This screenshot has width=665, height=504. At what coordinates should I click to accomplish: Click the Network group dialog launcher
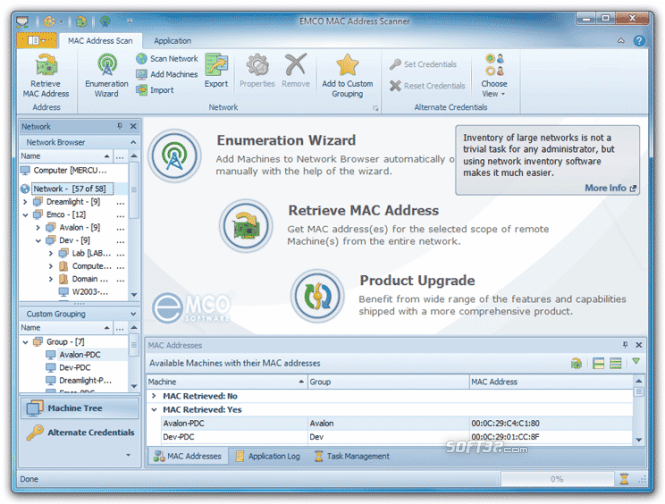pos(375,108)
